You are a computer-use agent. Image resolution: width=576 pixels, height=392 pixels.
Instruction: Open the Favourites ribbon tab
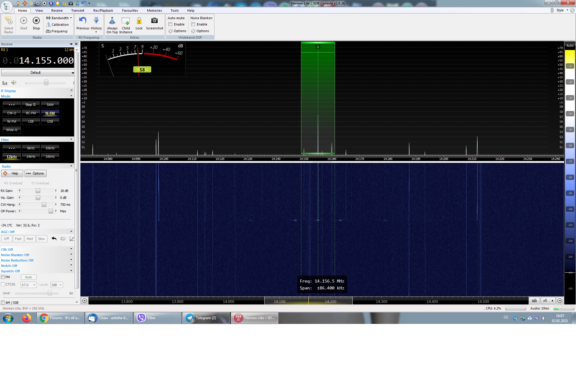pos(130,10)
